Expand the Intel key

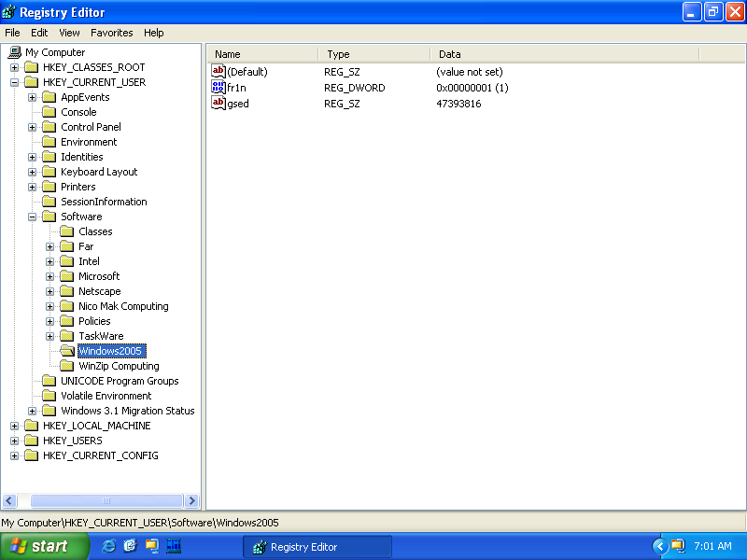click(x=49, y=261)
